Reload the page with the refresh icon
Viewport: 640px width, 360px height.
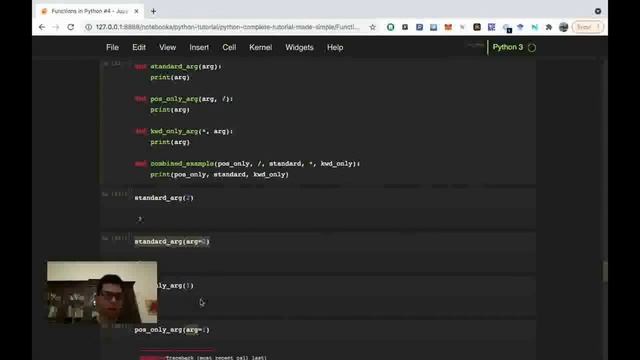(71, 27)
